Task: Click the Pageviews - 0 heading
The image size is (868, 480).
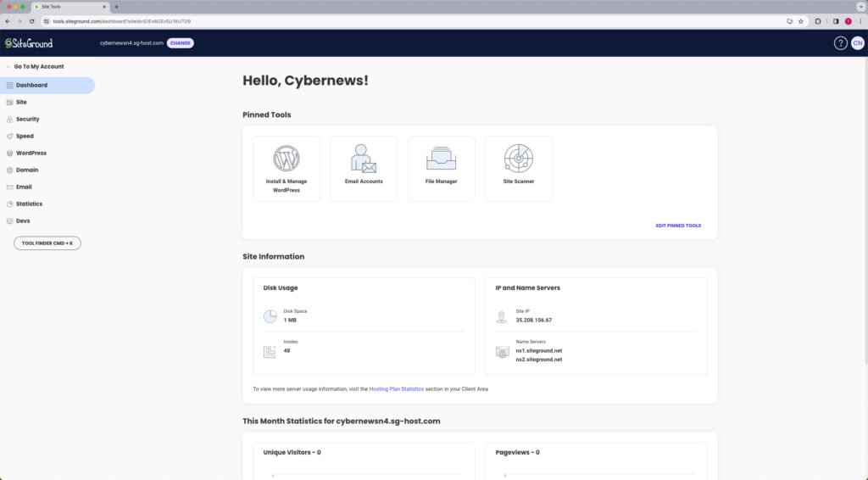Action: pyautogui.click(x=518, y=452)
